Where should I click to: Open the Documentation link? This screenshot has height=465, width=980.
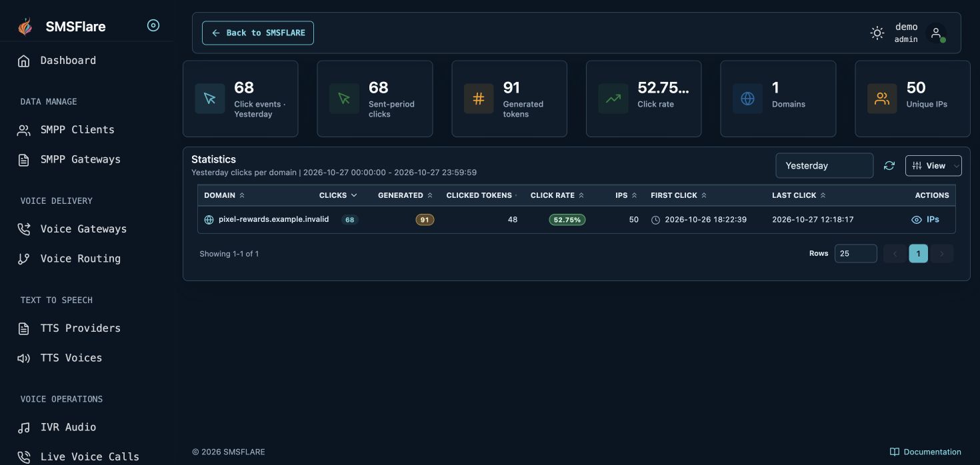tap(925, 452)
